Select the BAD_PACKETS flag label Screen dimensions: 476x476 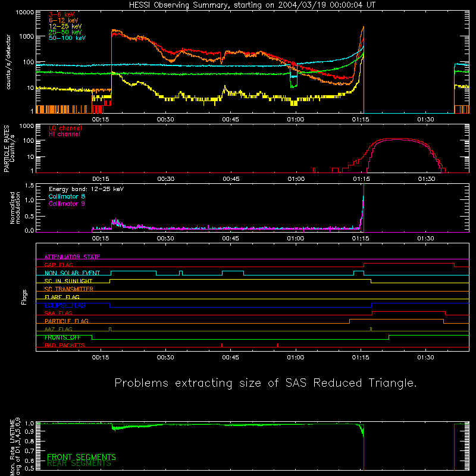pyautogui.click(x=65, y=345)
